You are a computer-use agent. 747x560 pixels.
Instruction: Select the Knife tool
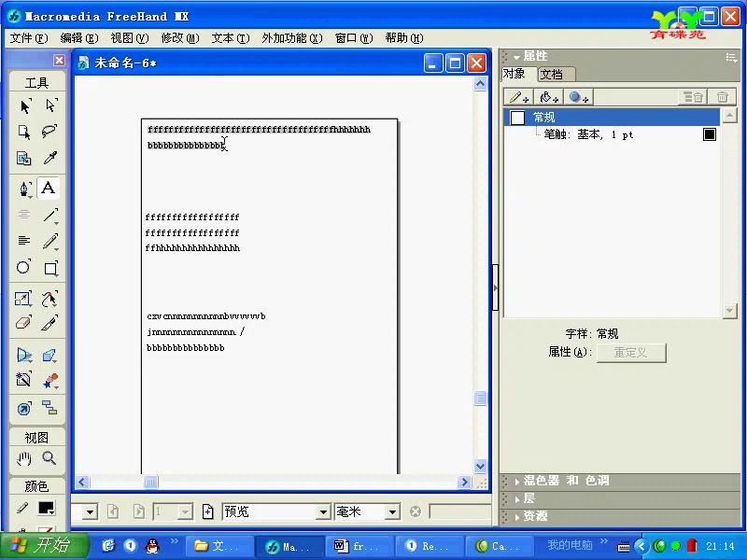50,324
